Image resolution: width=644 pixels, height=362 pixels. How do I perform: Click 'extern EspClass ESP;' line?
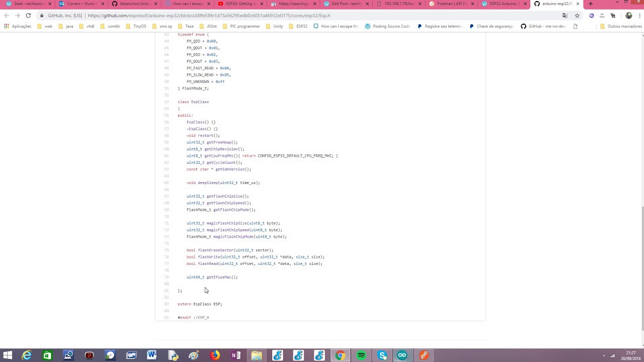pos(200,304)
